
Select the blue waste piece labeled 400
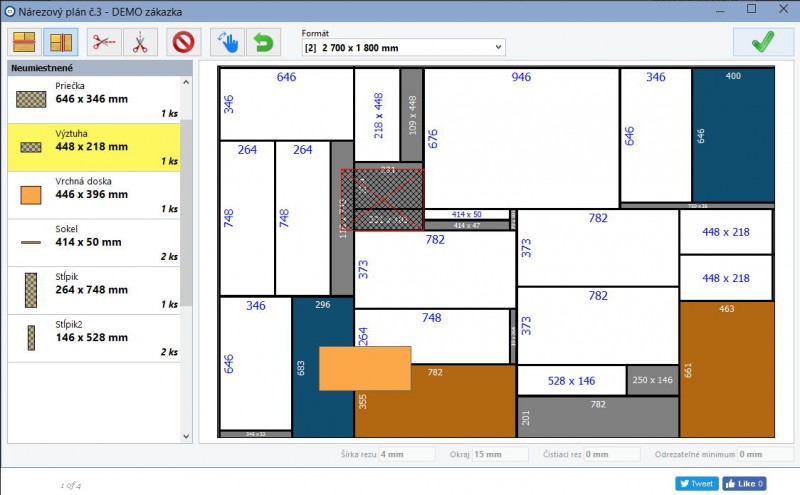coord(733,135)
